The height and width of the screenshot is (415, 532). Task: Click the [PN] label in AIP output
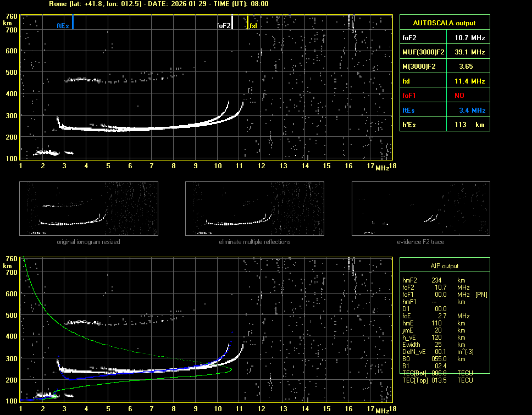[x=481, y=295]
